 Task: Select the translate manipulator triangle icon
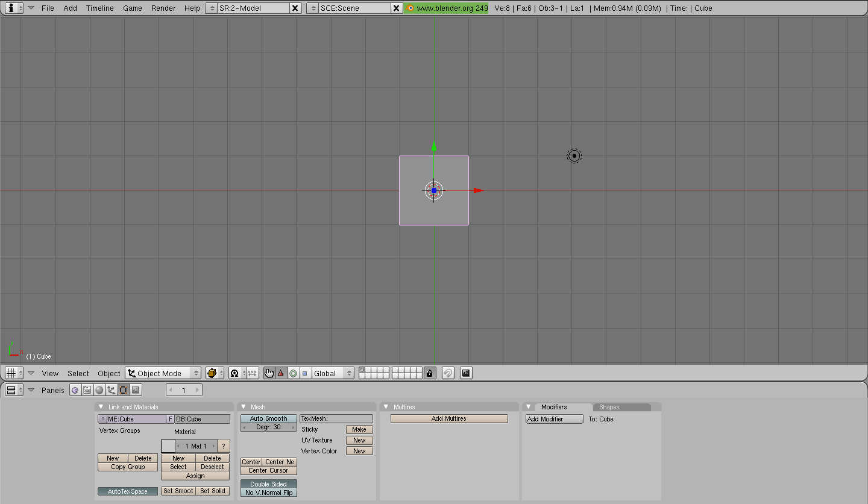(x=280, y=373)
